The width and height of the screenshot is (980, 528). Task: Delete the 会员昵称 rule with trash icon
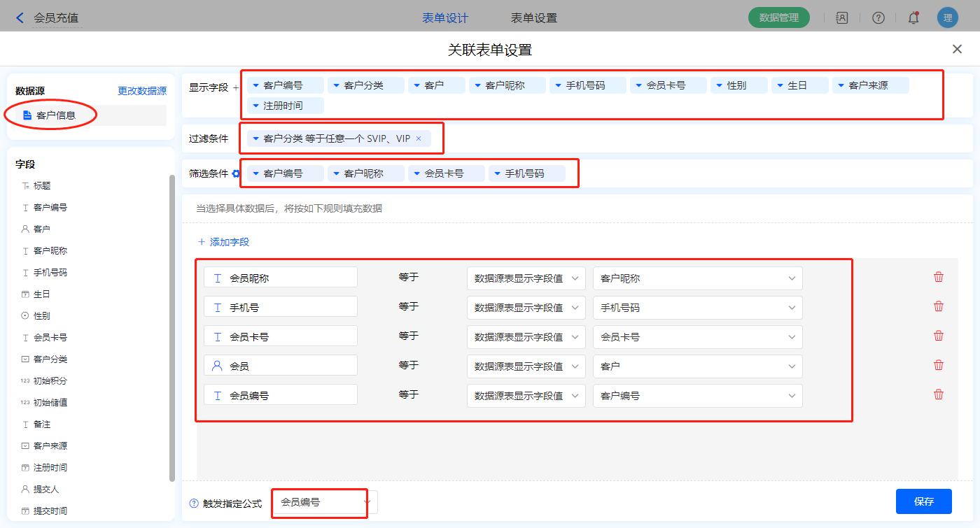(939, 277)
